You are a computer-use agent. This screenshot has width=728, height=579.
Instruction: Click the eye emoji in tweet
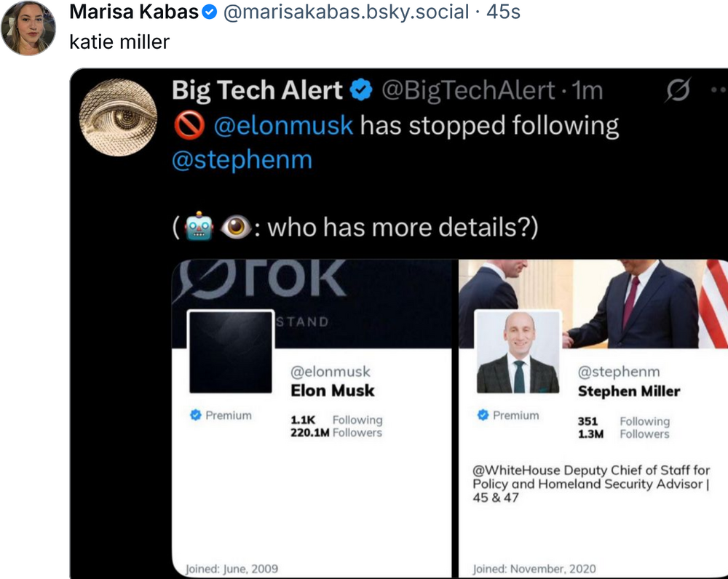234,228
